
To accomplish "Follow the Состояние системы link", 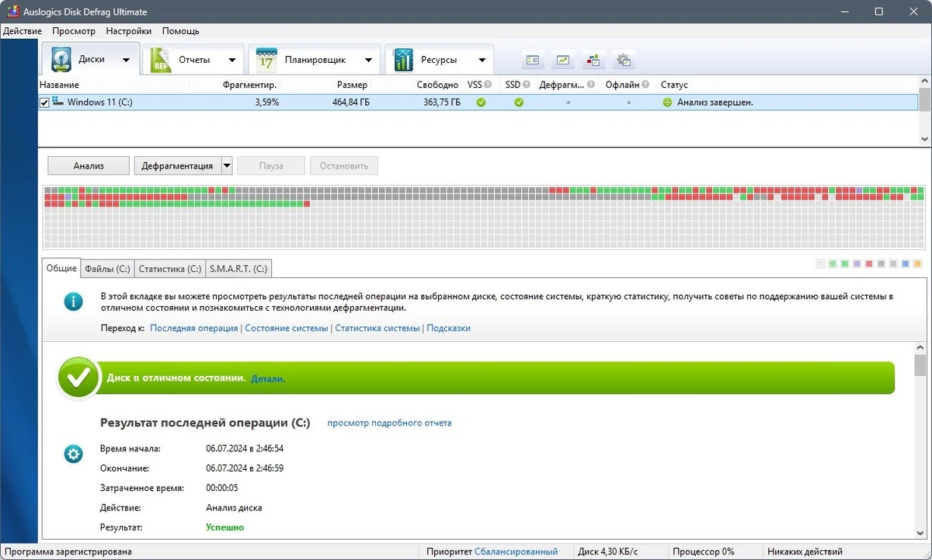I will pos(287,328).
